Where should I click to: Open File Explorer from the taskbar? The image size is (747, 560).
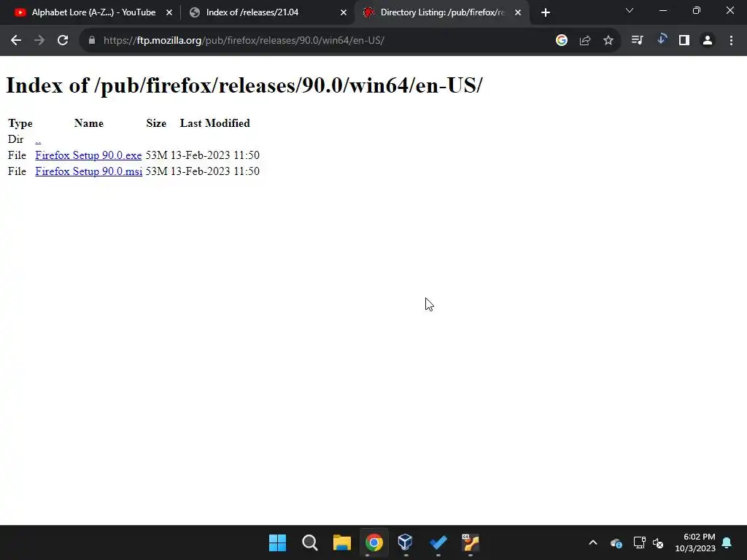pyautogui.click(x=341, y=542)
